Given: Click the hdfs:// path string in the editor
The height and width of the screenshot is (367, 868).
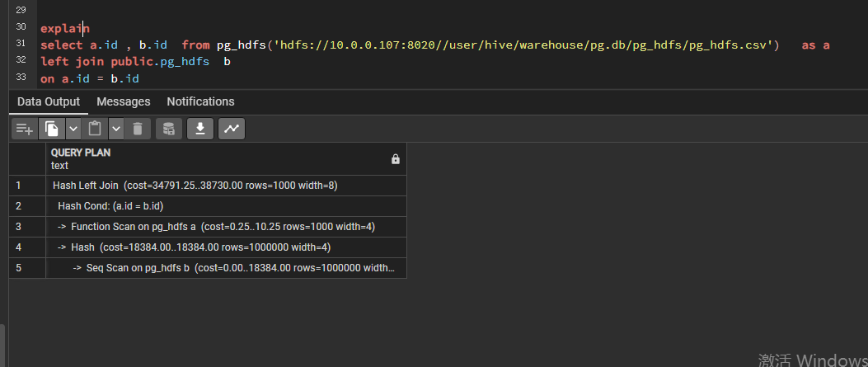Looking at the screenshot, I should pos(523,45).
